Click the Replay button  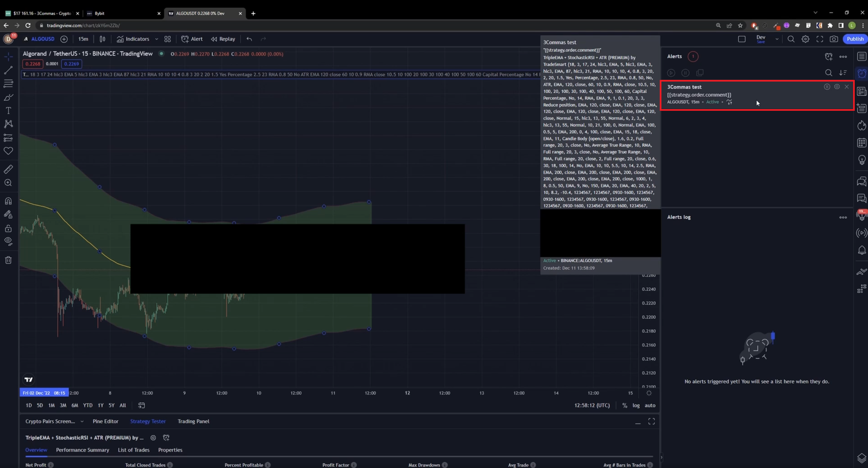click(x=223, y=39)
